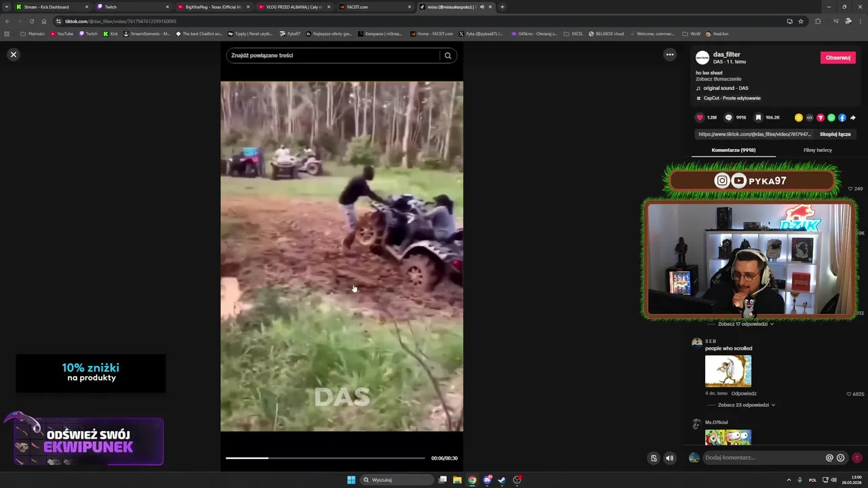This screenshot has height=488, width=868.
Task: Click the red post comment arrow button
Action: 857,457
